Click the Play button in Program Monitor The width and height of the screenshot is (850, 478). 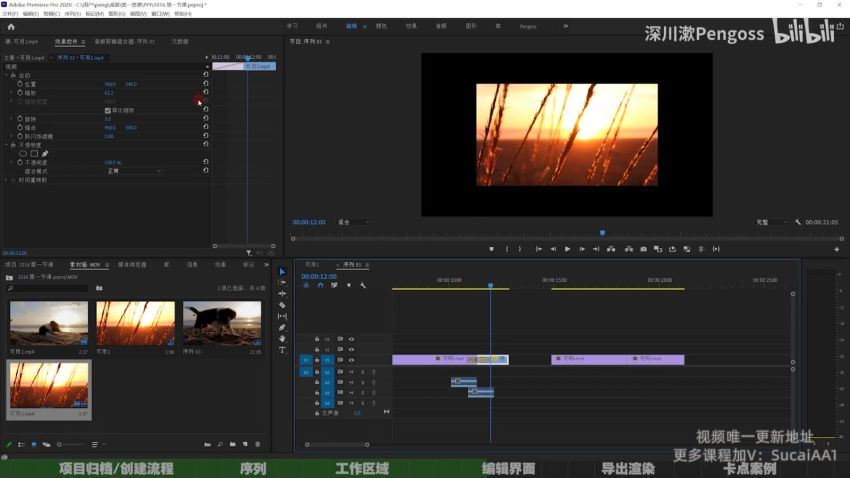[568, 249]
